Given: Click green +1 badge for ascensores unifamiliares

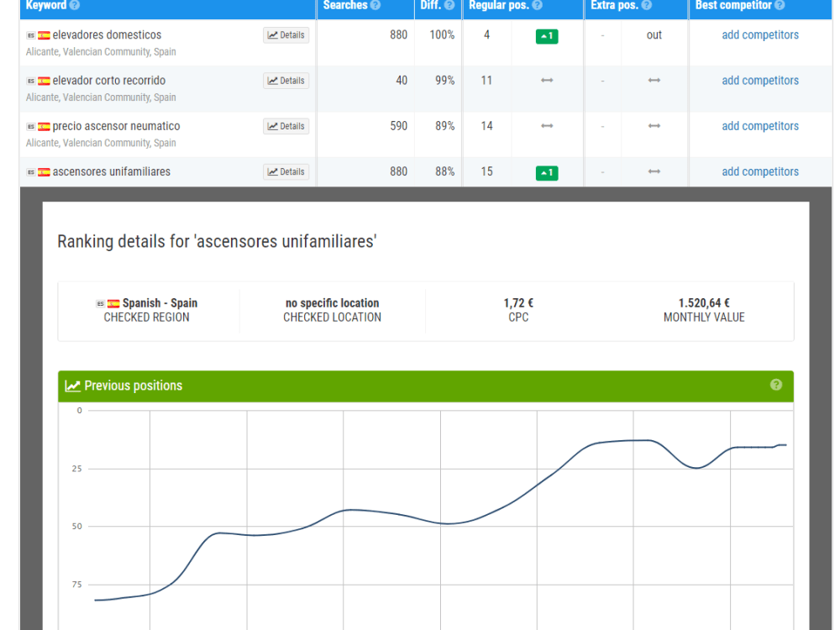Looking at the screenshot, I should click(547, 173).
